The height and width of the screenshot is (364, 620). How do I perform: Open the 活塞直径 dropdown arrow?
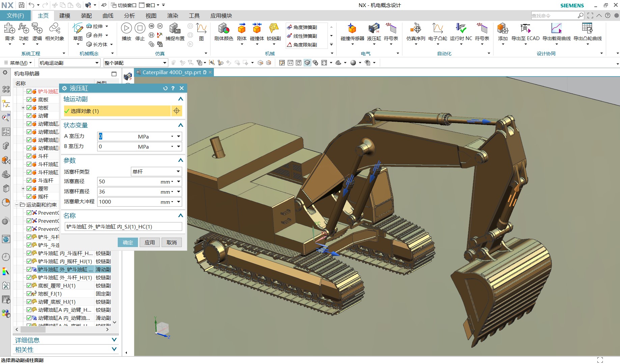[x=178, y=181]
